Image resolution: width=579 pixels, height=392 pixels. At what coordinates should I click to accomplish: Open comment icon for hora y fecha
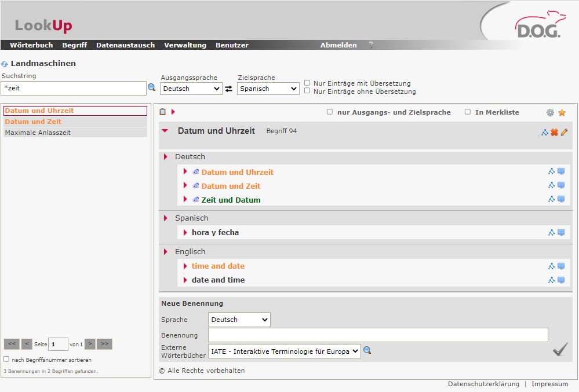click(561, 233)
